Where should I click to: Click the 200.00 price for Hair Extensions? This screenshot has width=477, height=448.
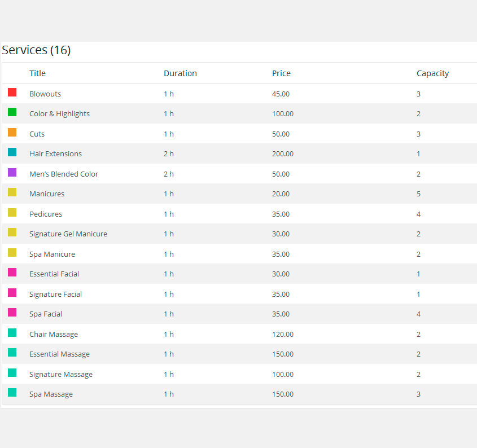[283, 154]
